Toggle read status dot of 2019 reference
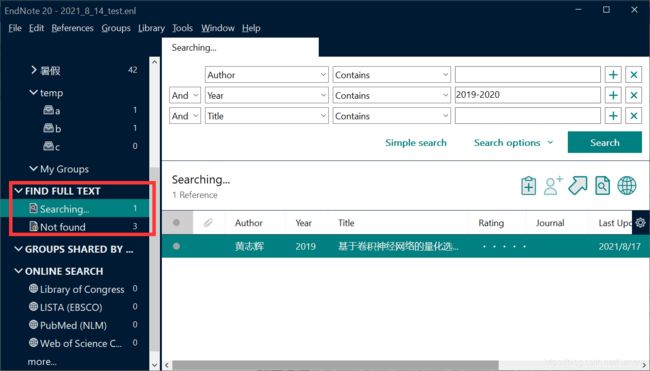The width and height of the screenshot is (650, 371). pyautogui.click(x=177, y=246)
